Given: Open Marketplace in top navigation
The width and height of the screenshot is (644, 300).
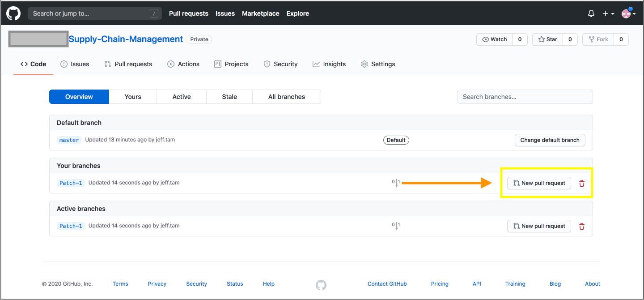Looking at the screenshot, I should point(261,13).
